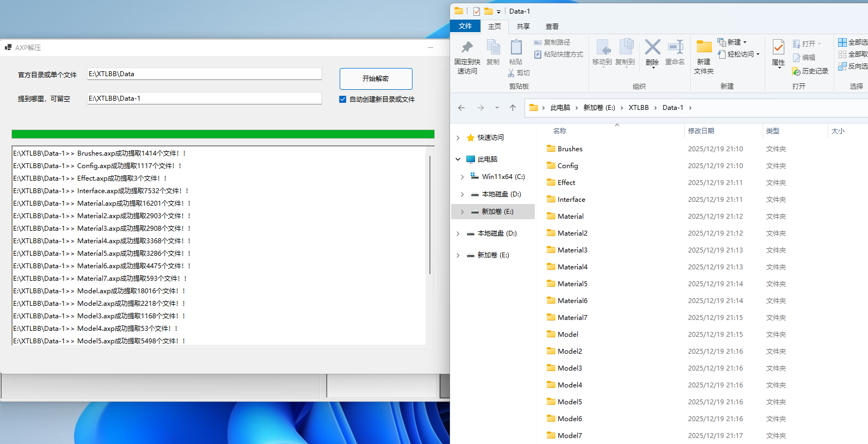868x444 pixels.
Task: Go up one folder level arrow
Action: click(x=513, y=108)
